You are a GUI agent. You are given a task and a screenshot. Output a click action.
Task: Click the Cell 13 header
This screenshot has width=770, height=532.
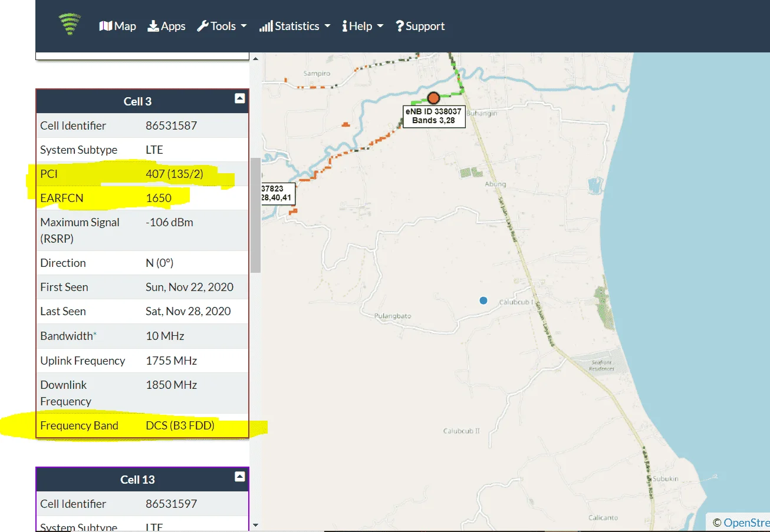click(137, 480)
